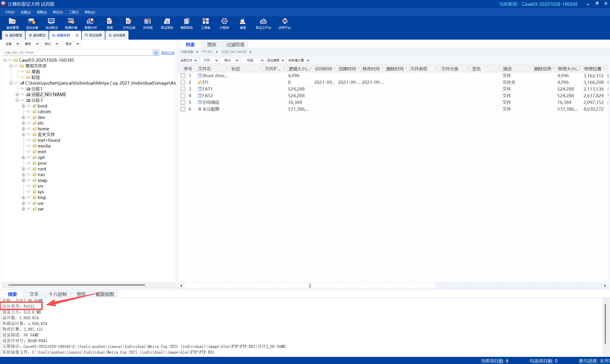610x364 pixels.
Task: Open the 取证(P) menu
Action: click(58, 12)
